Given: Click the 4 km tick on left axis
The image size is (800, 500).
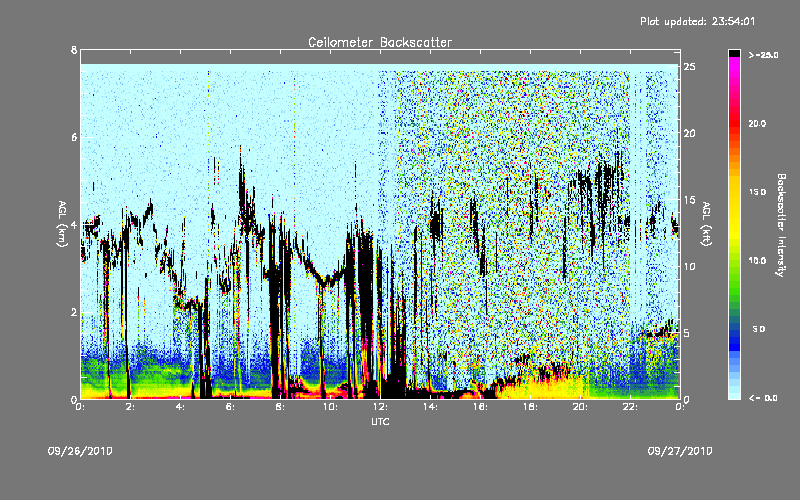Looking at the screenshot, I should coord(74,225).
